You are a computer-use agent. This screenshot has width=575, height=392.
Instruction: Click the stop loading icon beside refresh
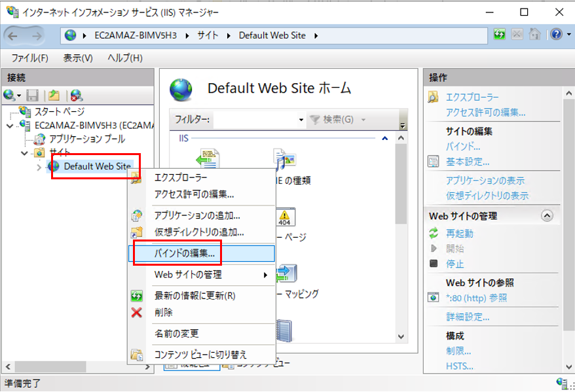517,35
